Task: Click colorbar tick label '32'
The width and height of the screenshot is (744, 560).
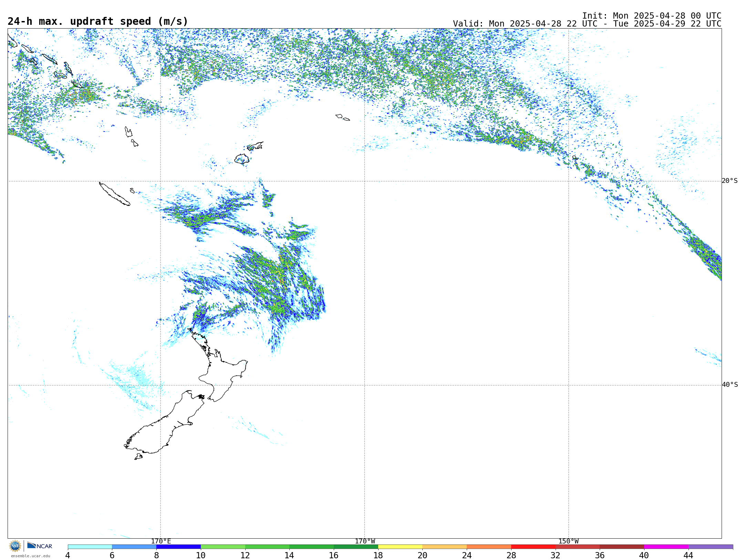Action: [556, 556]
